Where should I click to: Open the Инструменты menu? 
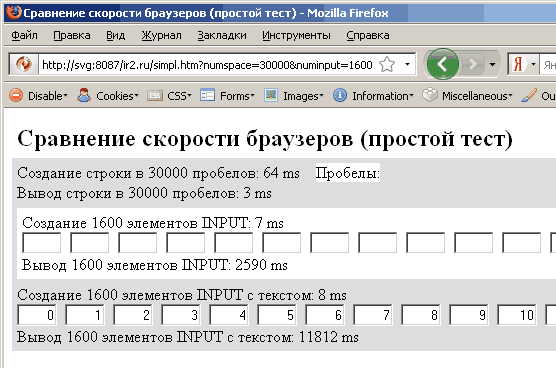click(296, 35)
